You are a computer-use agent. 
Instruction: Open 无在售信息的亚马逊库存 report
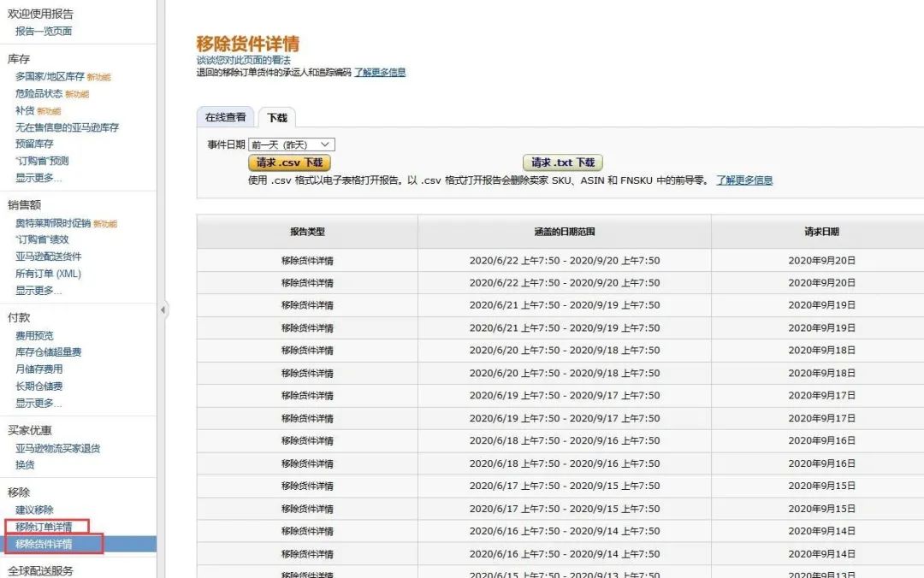point(68,127)
